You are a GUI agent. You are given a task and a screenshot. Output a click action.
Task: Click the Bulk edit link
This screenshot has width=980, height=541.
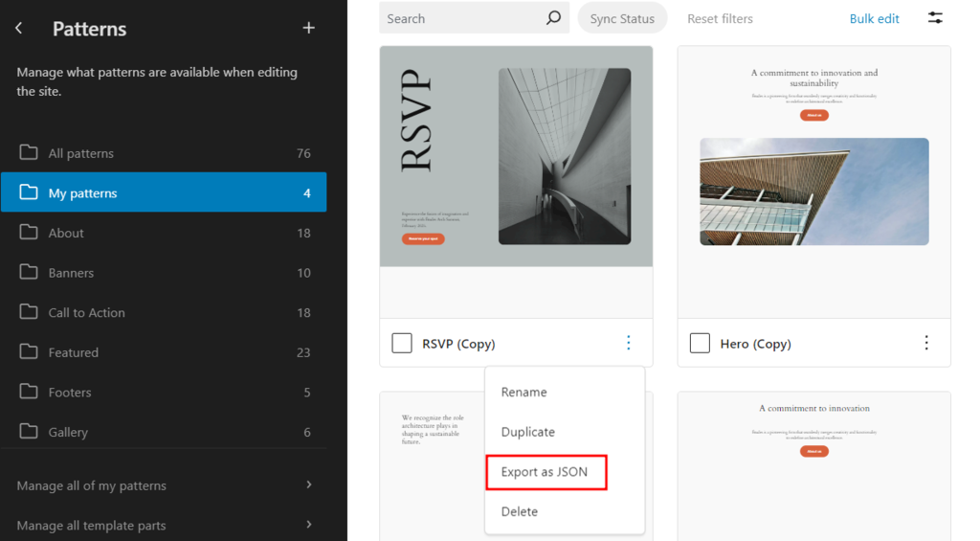click(874, 18)
